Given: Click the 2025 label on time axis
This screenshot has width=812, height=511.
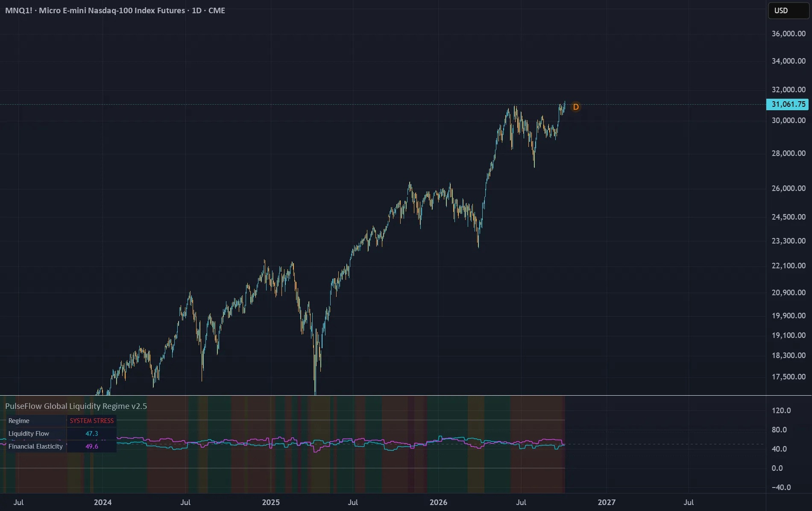Looking at the screenshot, I should (x=271, y=502).
